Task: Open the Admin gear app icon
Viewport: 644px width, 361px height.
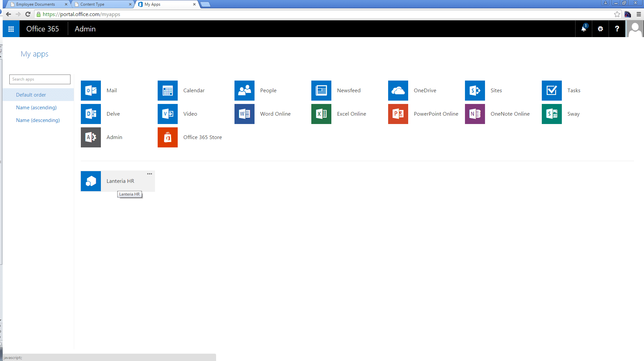Action: click(91, 137)
